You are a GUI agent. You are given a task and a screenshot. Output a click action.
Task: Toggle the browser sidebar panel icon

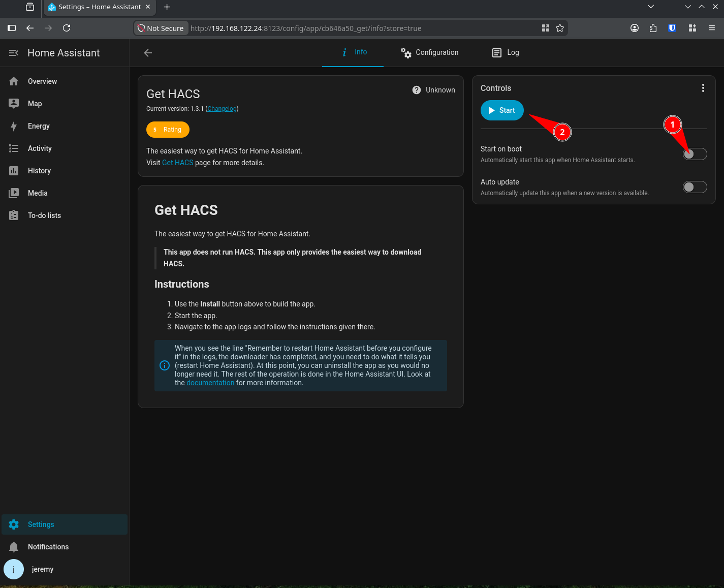point(12,28)
